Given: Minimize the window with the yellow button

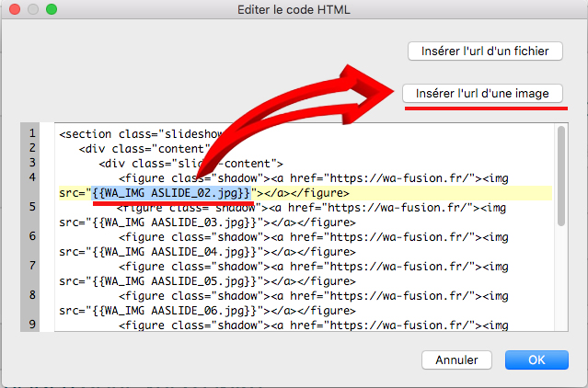Looking at the screenshot, I should tap(32, 8).
